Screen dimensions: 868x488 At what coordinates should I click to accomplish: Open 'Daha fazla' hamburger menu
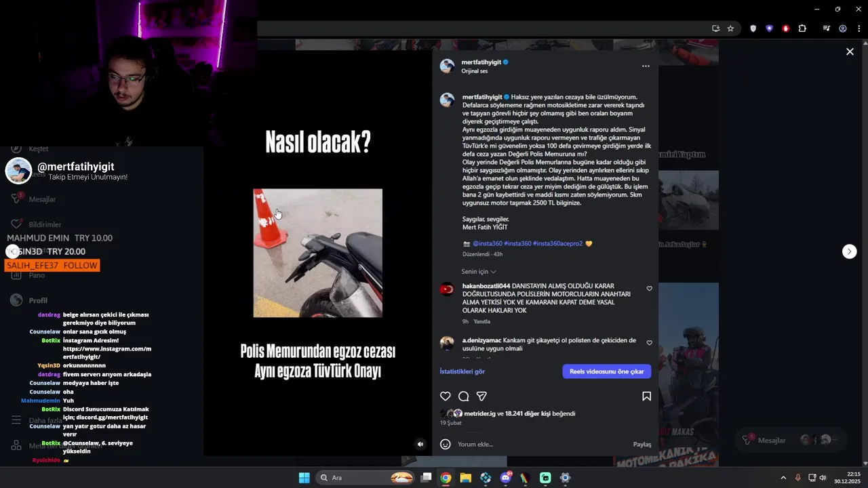[16, 420]
